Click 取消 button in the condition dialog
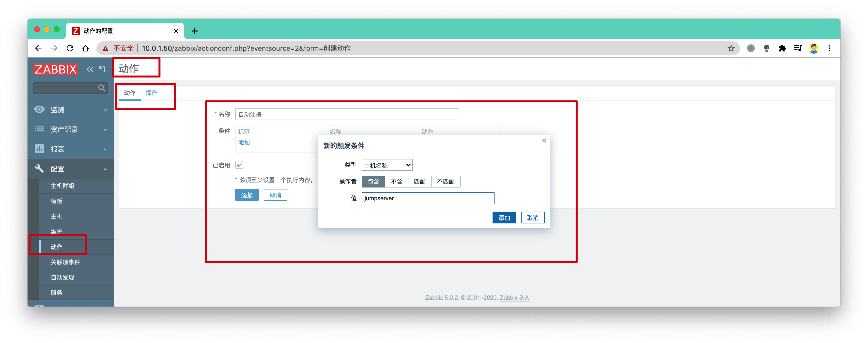This screenshot has height=343, width=868. point(532,218)
